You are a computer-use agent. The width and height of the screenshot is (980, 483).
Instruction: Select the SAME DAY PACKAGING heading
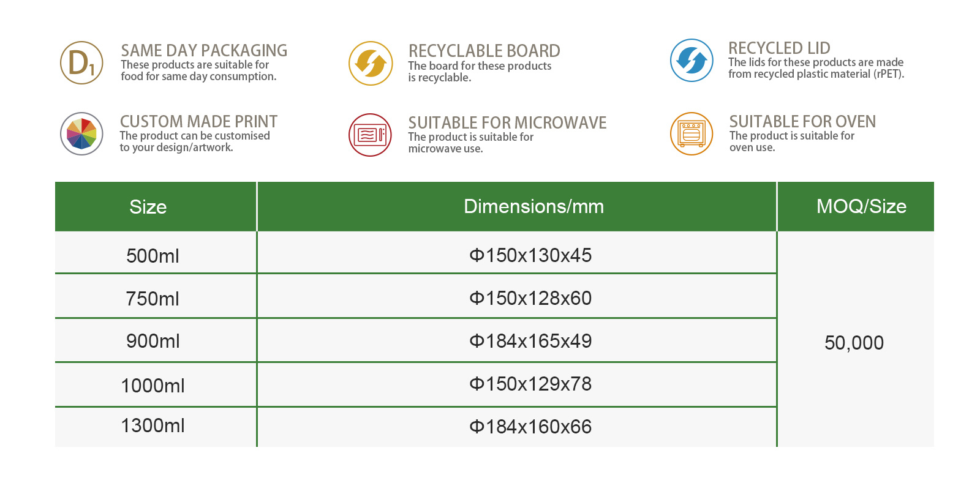204,50
